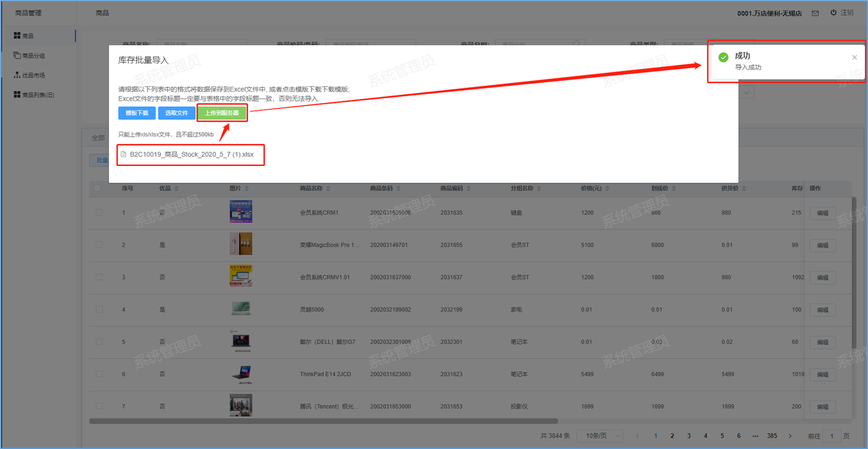Sort by the 商品条码 column sort arrows
This screenshot has width=868, height=449.
[398, 189]
